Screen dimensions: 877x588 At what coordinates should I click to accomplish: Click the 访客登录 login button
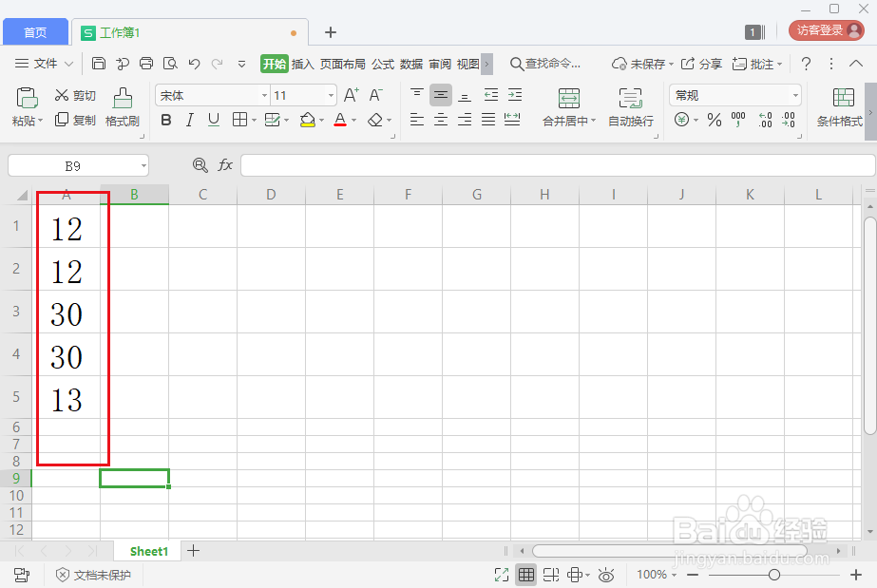click(827, 30)
